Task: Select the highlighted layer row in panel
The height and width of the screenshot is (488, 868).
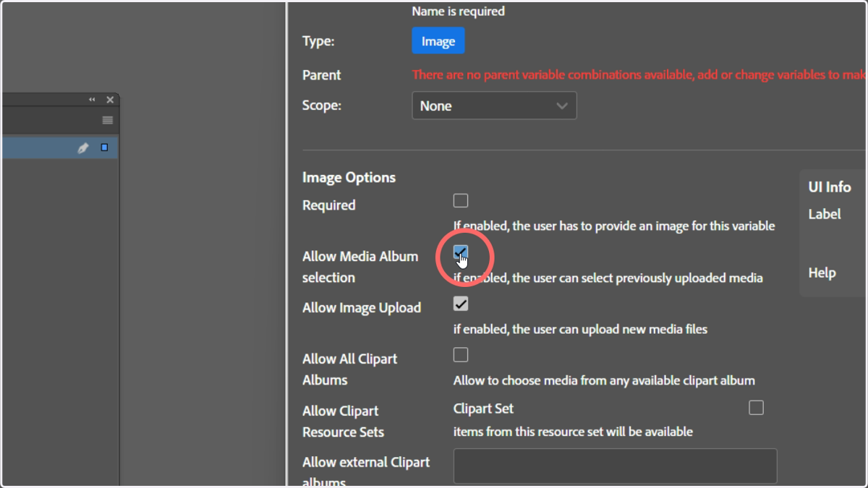Action: coord(59,147)
